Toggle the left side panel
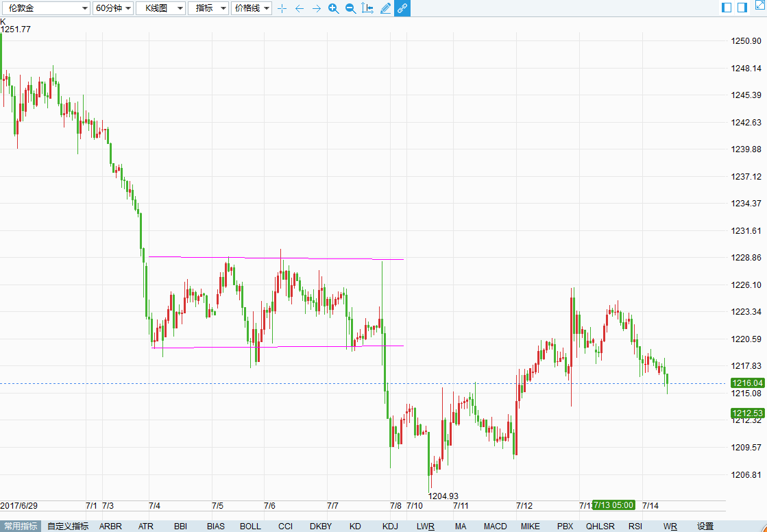Image resolution: width=767 pixels, height=532 pixels. [x=727, y=8]
